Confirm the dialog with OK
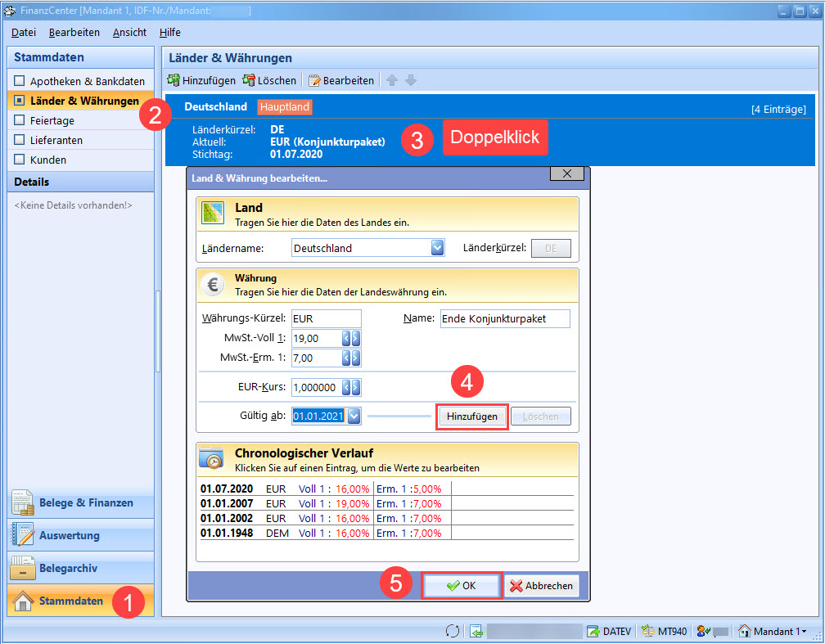825x644 pixels. coord(461,586)
